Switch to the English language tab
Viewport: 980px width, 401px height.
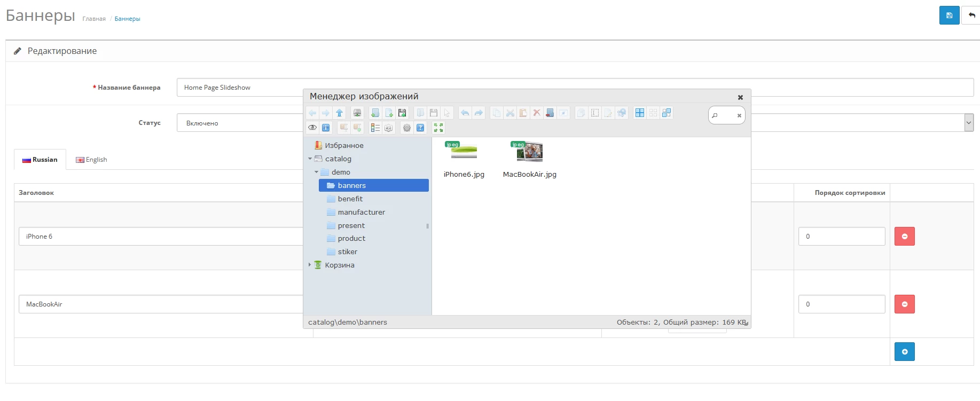tap(91, 160)
